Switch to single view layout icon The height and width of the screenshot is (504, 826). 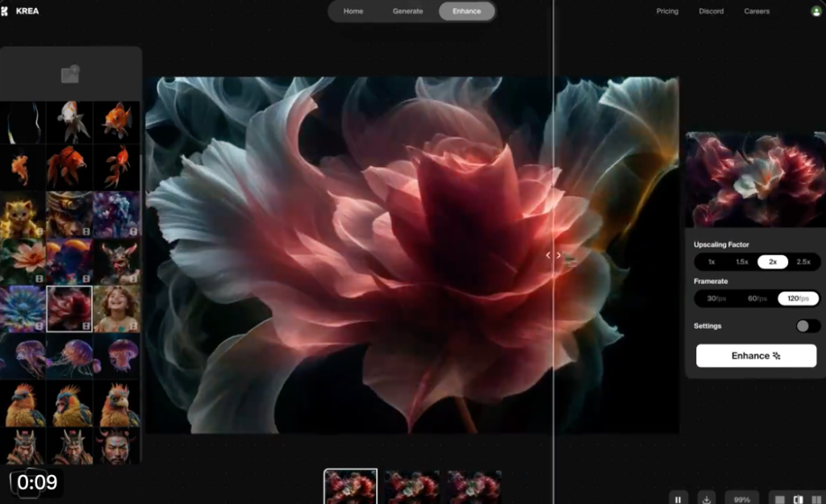[779, 500]
